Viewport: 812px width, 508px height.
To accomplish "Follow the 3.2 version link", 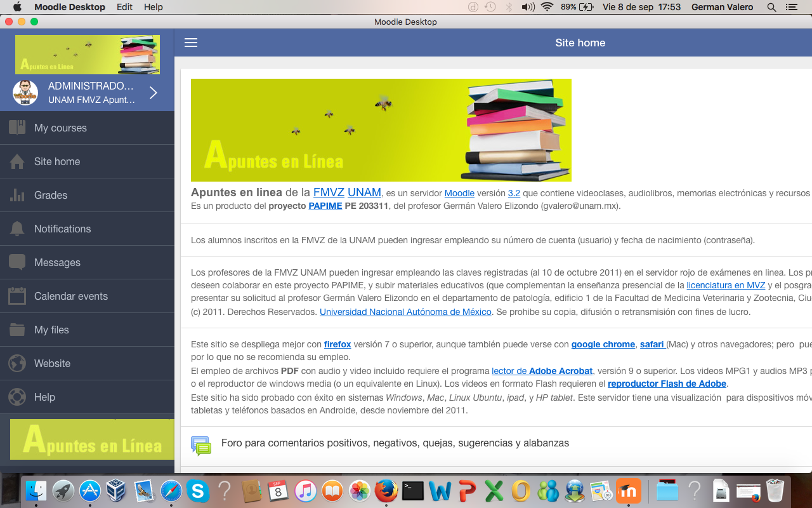I will (514, 193).
